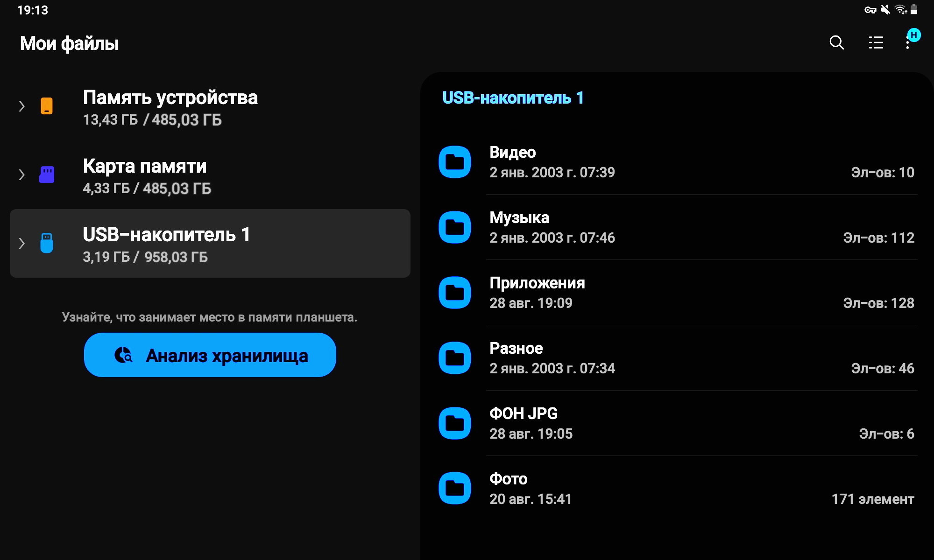Click the pie-chart icon on the storage analysis button

123,355
